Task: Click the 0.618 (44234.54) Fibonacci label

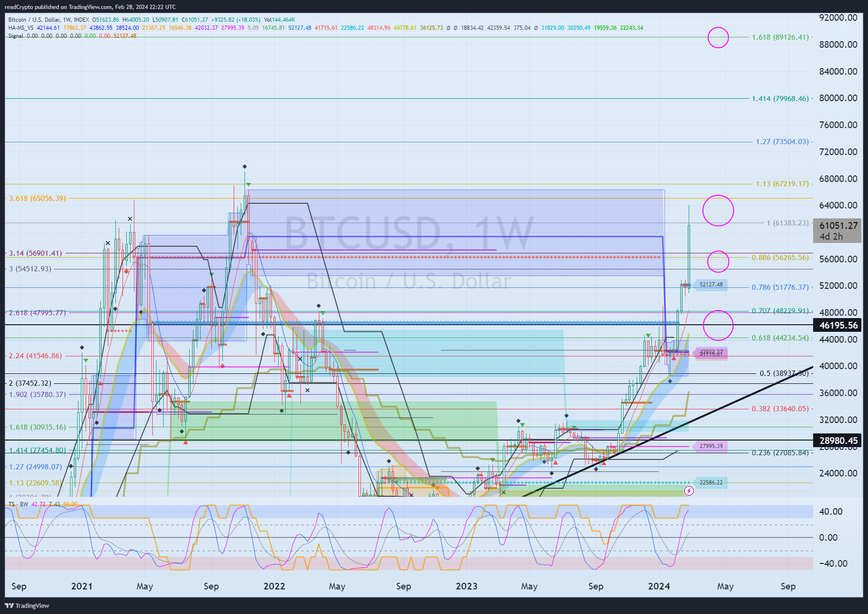Action: coord(780,338)
